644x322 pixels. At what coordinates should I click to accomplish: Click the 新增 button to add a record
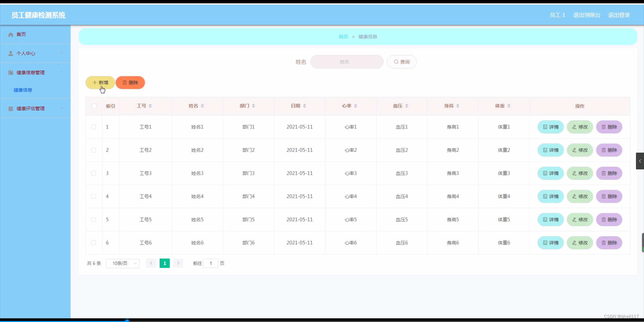click(x=100, y=83)
